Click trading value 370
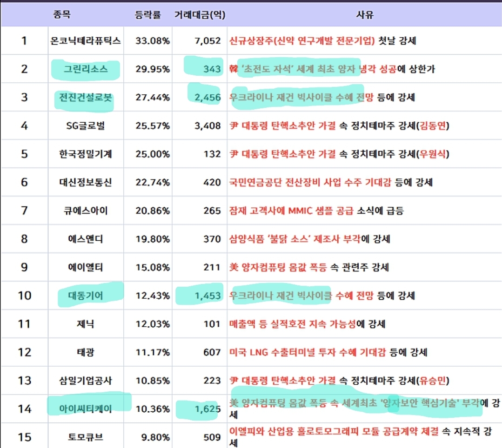This screenshot has width=502, height=448. [x=212, y=239]
